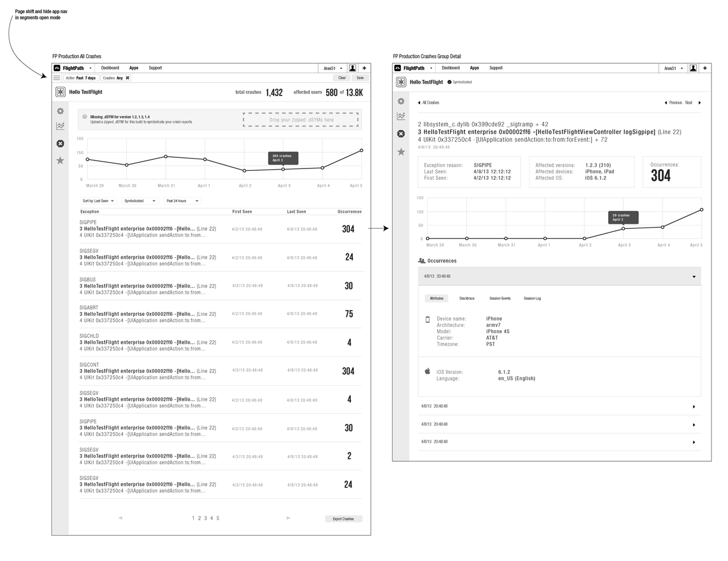
Task: Click the Save button in filter bar
Action: click(360, 78)
